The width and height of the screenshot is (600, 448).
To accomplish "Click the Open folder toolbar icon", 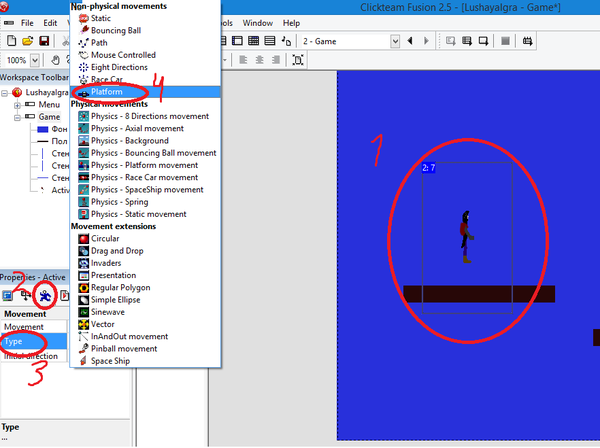I will point(27,41).
